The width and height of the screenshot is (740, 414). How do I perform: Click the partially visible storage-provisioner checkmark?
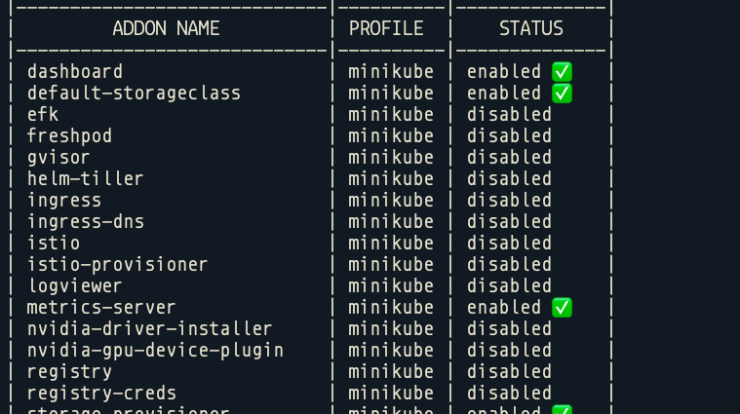click(562, 409)
